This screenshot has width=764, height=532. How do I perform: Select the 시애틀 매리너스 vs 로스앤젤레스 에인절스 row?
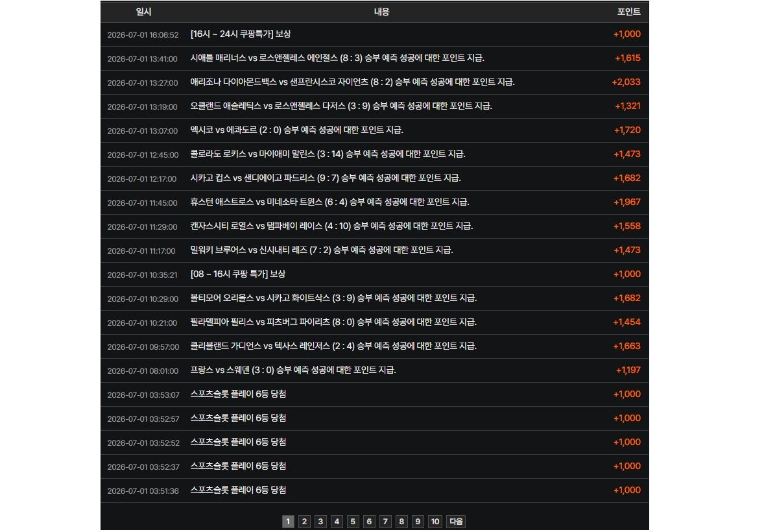pos(375,58)
